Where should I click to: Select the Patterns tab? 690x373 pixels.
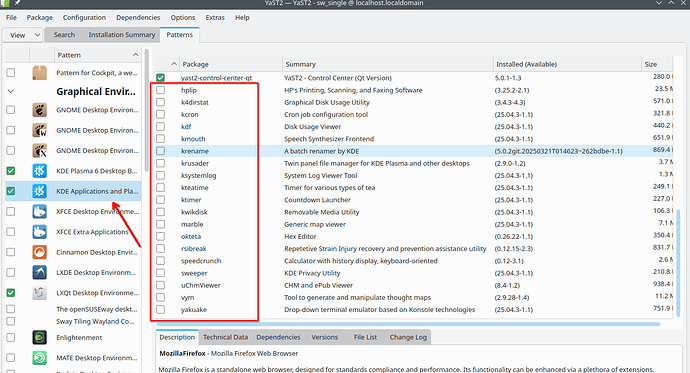(x=180, y=35)
